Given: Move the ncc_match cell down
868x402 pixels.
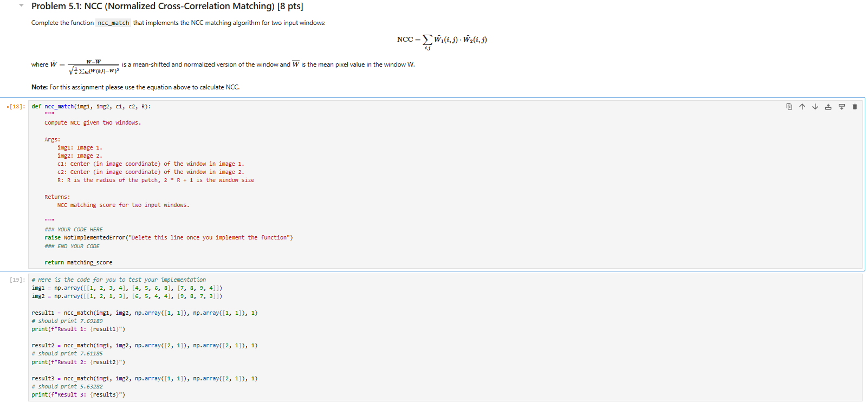Looking at the screenshot, I should (x=815, y=107).
